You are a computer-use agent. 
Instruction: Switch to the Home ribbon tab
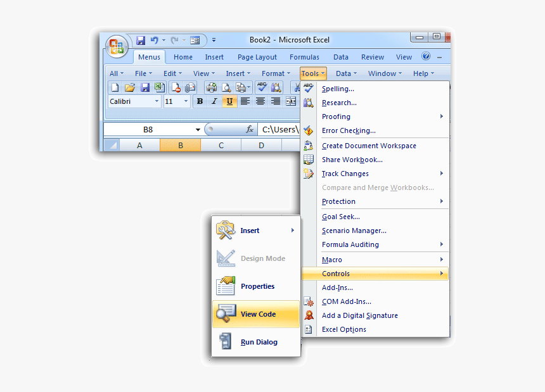[183, 57]
